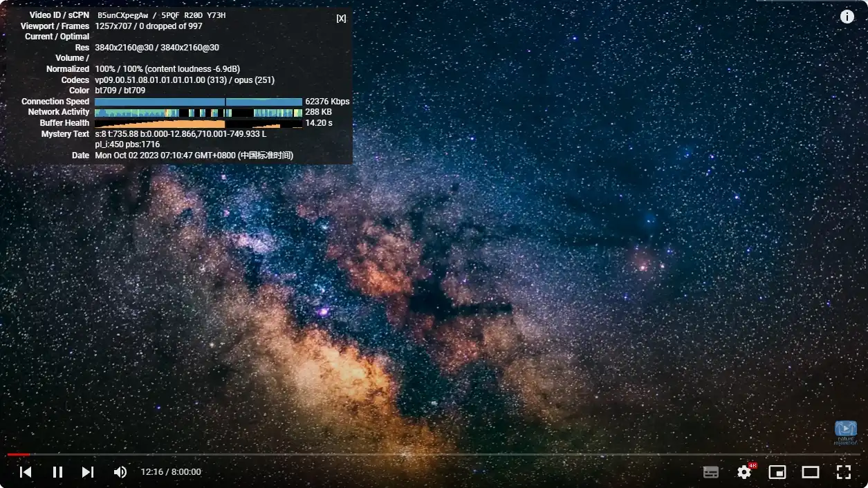Click the Connection Speed 62376 Kbps value
The image size is (868, 488).
click(x=327, y=102)
